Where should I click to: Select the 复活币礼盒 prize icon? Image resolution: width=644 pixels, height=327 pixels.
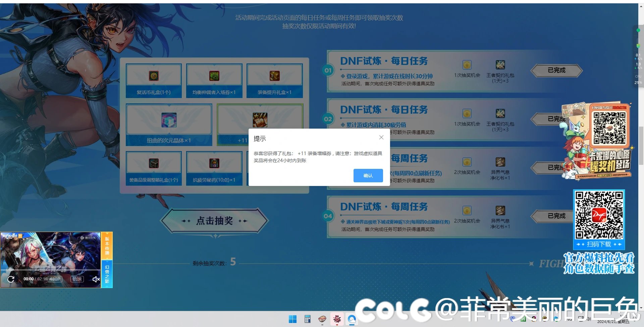154,76
